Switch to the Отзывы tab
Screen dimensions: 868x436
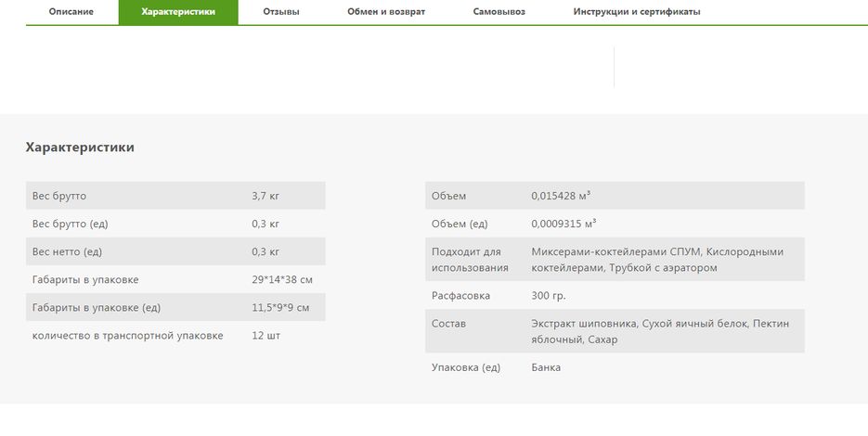281,12
